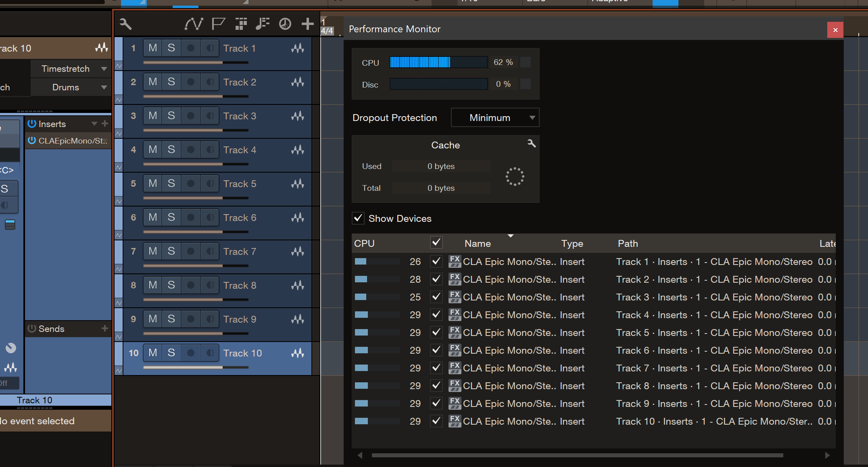
Task: Mute Track 5
Action: tap(153, 183)
